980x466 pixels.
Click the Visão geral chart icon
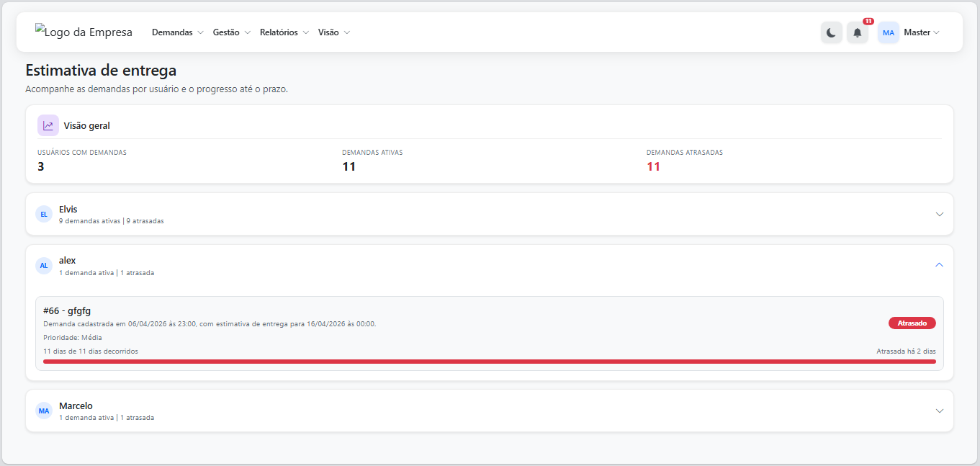[x=48, y=125]
